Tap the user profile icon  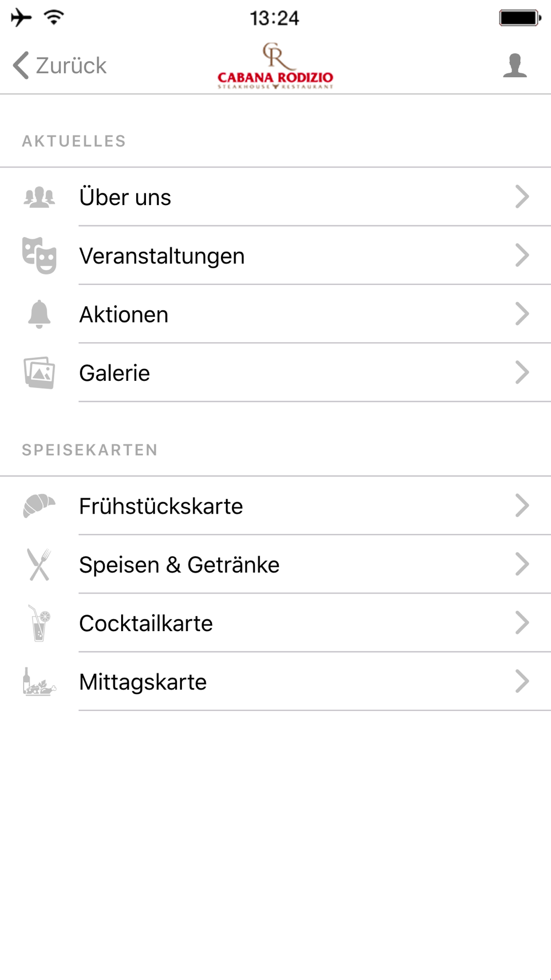[x=515, y=66]
